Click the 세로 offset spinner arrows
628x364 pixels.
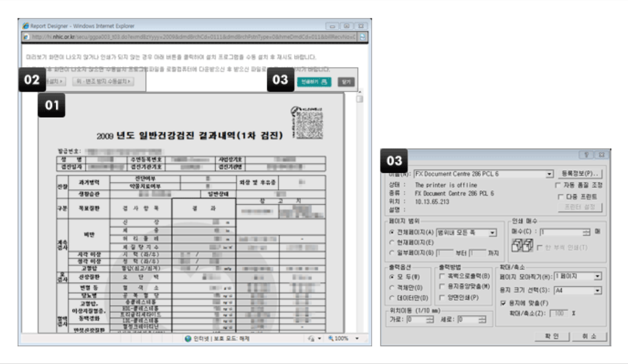click(482, 319)
